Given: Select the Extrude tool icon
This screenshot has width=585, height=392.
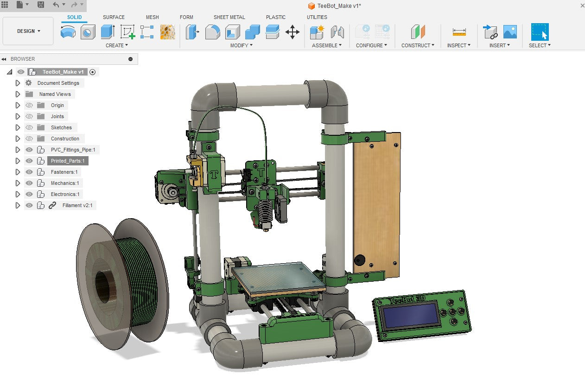Looking at the screenshot, I should click(x=108, y=32).
